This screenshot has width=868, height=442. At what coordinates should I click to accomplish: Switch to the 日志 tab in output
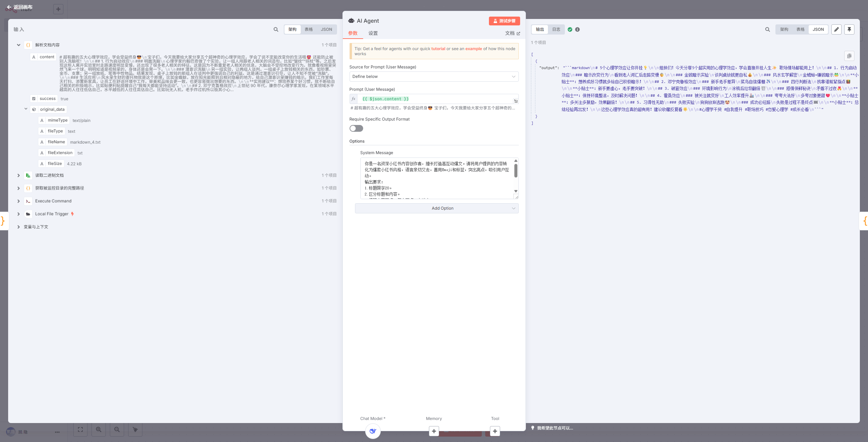point(556,29)
